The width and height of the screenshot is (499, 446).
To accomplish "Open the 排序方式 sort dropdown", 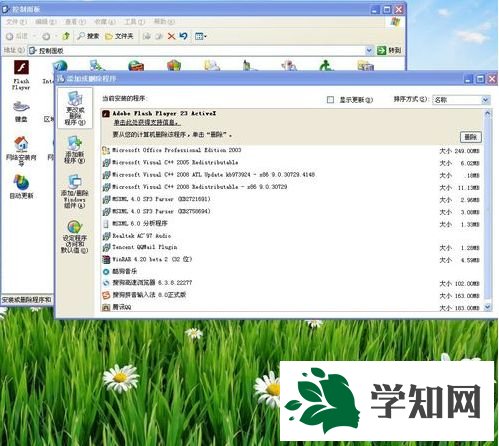I will (x=461, y=100).
